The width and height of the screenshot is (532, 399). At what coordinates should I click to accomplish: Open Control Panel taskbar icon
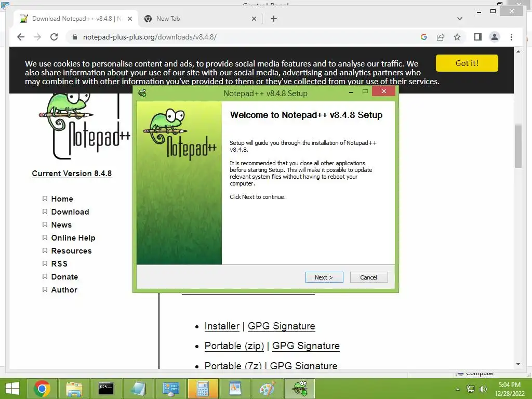(170, 389)
